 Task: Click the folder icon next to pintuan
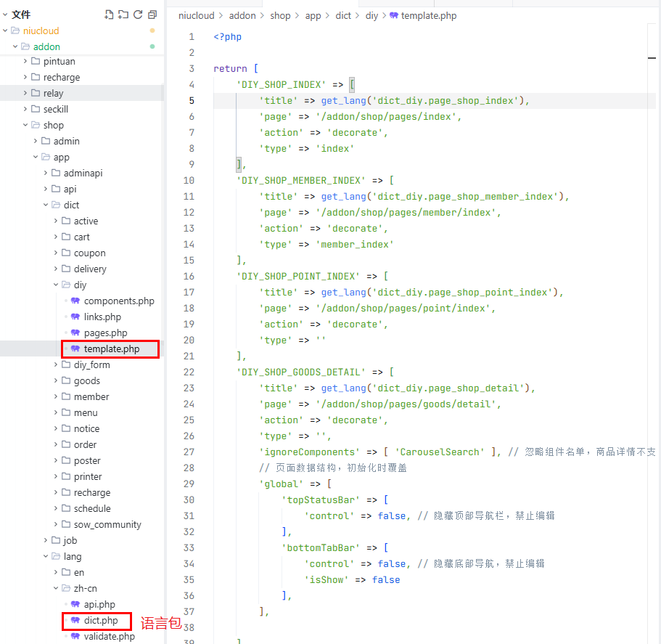tap(36, 61)
